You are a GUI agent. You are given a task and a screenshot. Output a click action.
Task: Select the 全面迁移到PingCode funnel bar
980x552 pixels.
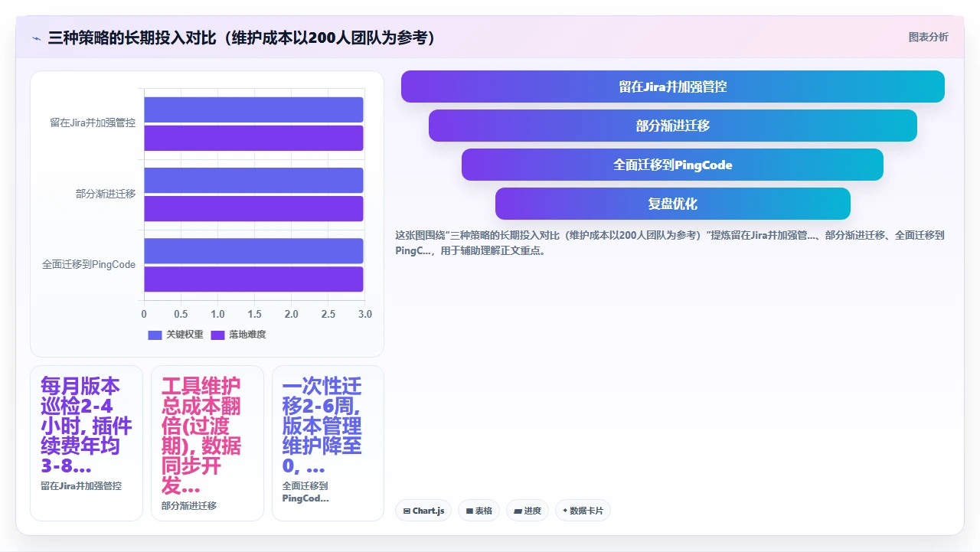672,165
